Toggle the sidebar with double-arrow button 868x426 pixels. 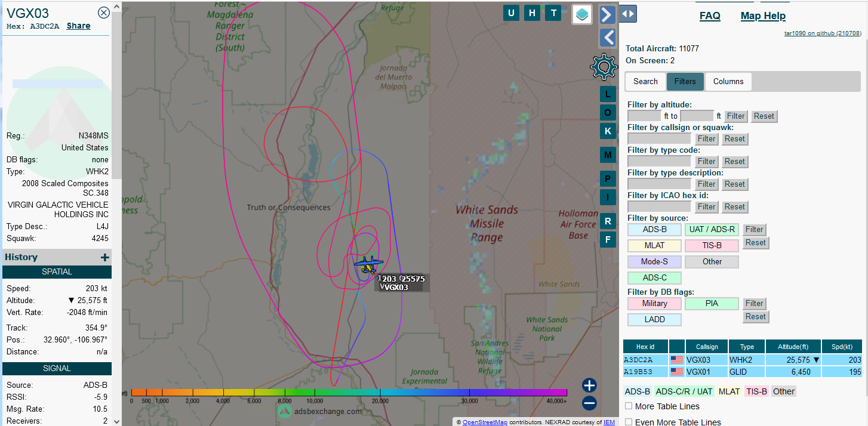(628, 14)
